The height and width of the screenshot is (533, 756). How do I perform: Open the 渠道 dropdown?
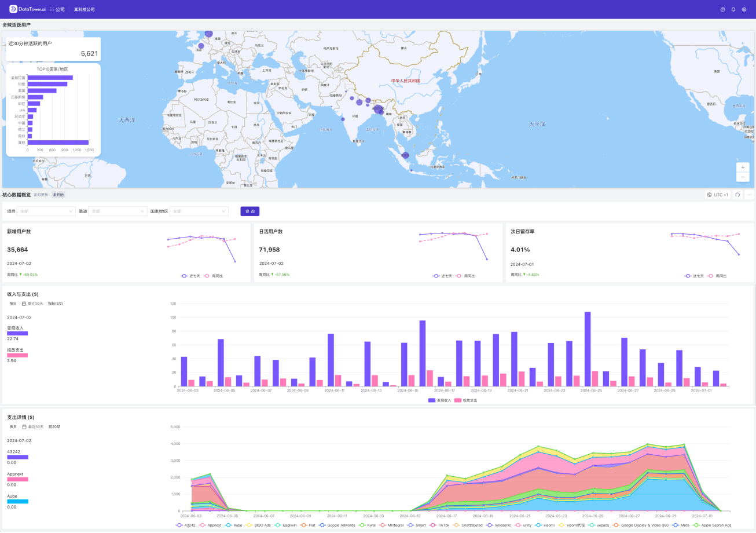pos(118,211)
